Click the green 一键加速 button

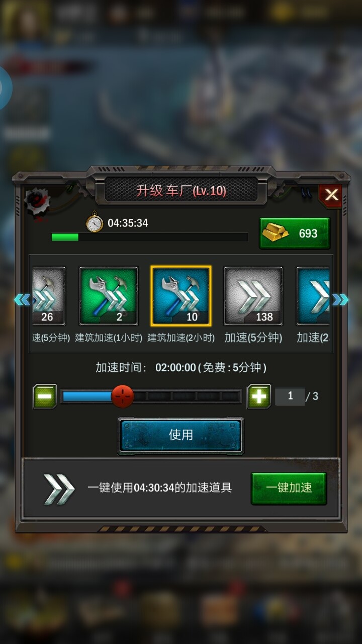289,488
